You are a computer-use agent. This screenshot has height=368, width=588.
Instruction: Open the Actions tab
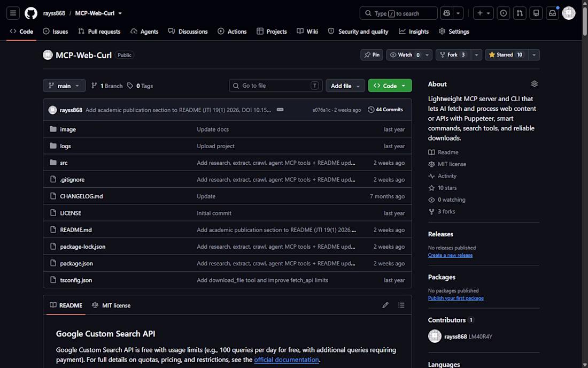(x=232, y=32)
